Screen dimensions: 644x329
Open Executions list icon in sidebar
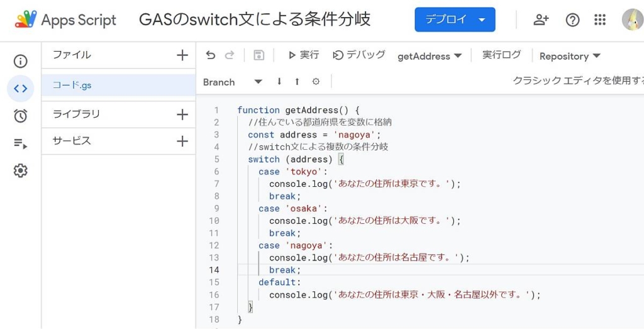coord(21,143)
